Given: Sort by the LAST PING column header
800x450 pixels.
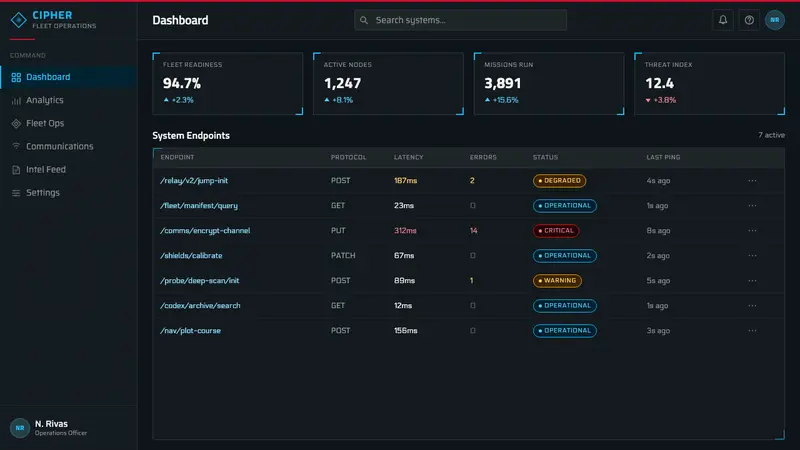Looking at the screenshot, I should point(663,157).
